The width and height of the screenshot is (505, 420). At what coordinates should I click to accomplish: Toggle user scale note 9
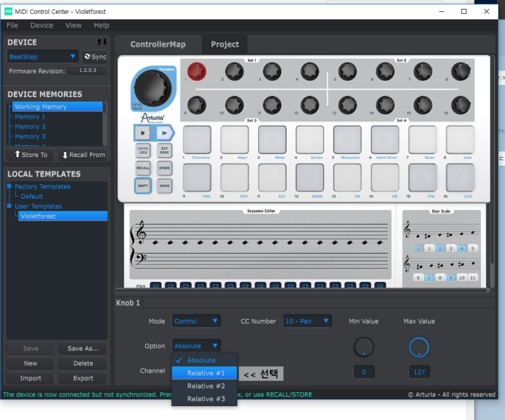(451, 277)
